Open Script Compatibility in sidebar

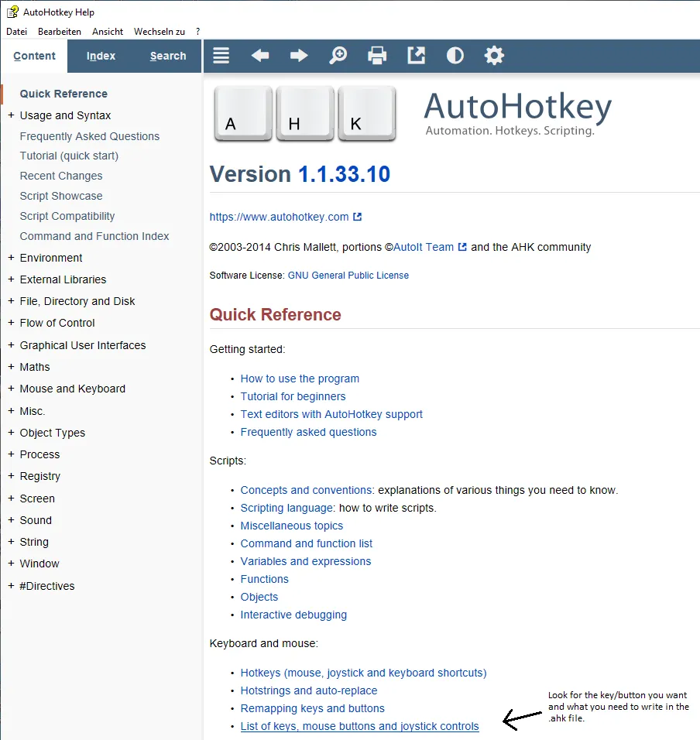point(67,216)
